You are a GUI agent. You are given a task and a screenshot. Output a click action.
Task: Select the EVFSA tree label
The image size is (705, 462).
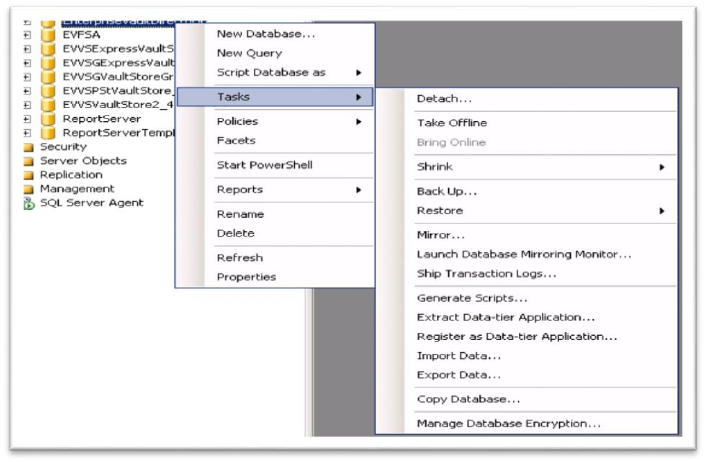pyautogui.click(x=81, y=35)
